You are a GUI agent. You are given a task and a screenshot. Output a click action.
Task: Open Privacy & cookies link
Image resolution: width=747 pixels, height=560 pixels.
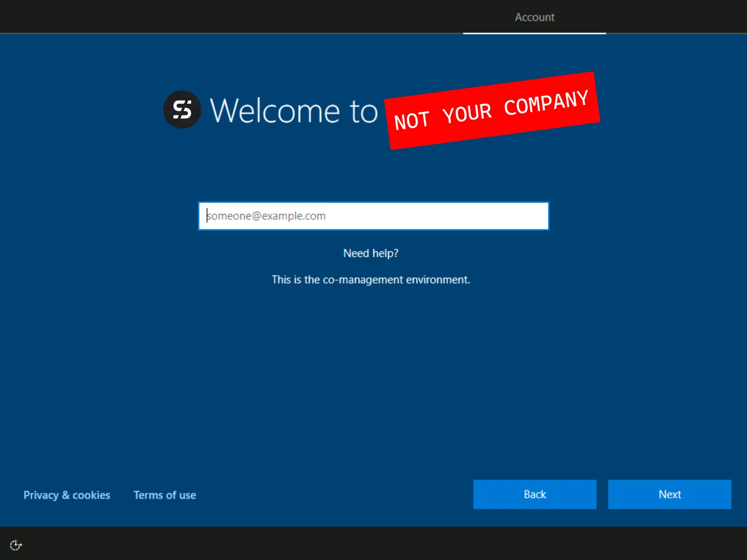pyautogui.click(x=67, y=495)
